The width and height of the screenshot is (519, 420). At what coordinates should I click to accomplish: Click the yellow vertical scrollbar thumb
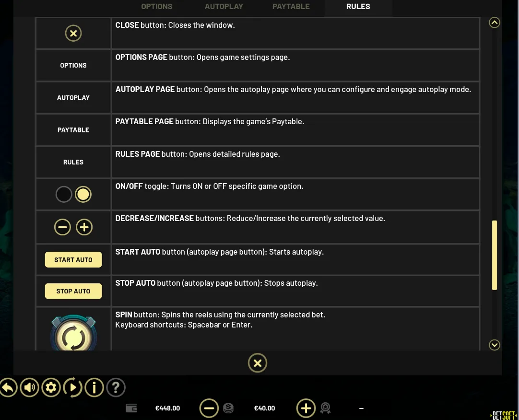coord(495,255)
